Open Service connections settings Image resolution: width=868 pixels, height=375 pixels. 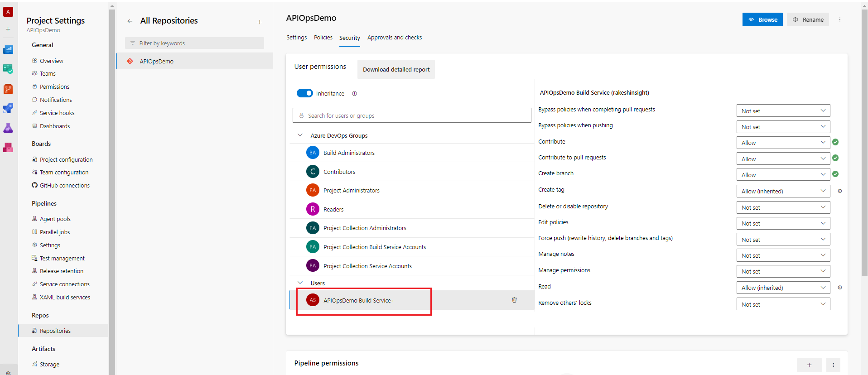coord(64,284)
